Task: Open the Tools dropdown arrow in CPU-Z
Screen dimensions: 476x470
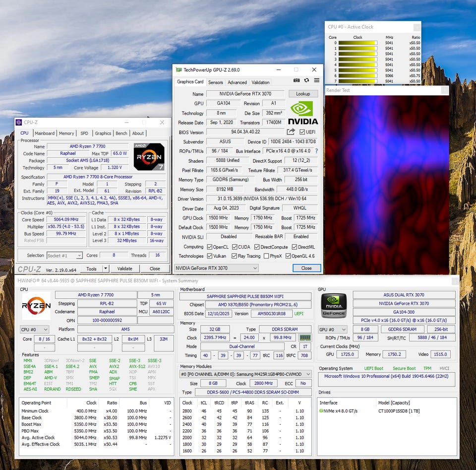Action: (106, 269)
